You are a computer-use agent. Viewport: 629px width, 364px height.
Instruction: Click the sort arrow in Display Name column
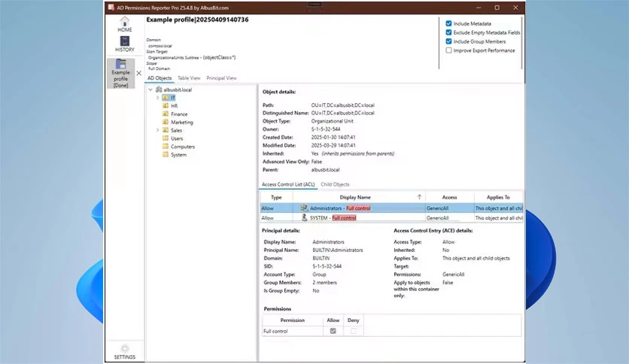pyautogui.click(x=419, y=197)
